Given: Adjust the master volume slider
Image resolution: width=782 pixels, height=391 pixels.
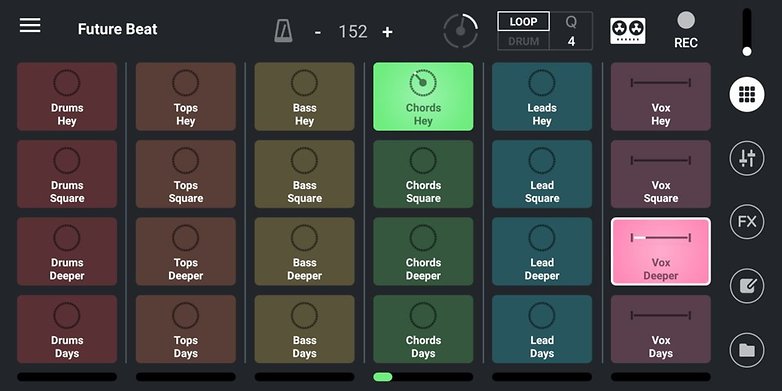Looking at the screenshot, I should click(747, 32).
